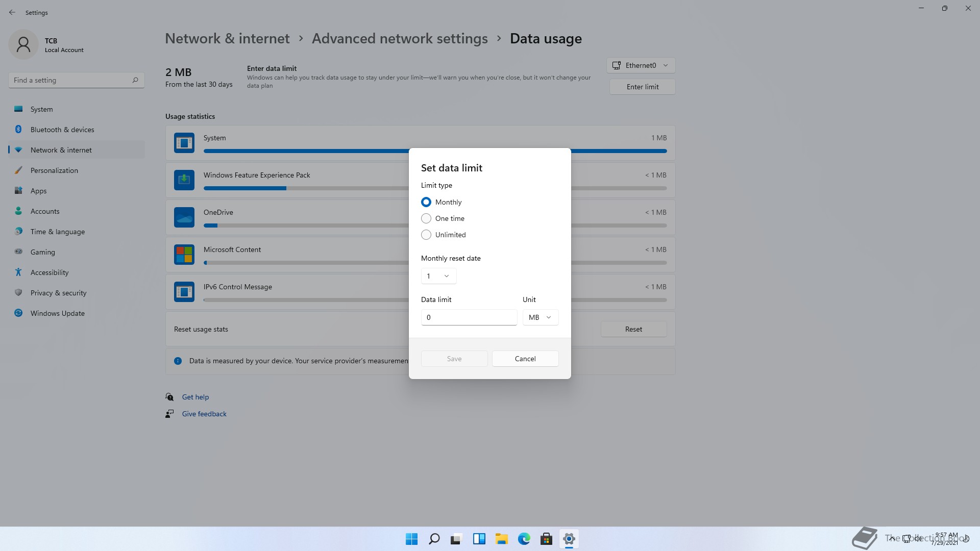Go back with the Settings back arrow
Screen dimensions: 980x551
point(12,12)
